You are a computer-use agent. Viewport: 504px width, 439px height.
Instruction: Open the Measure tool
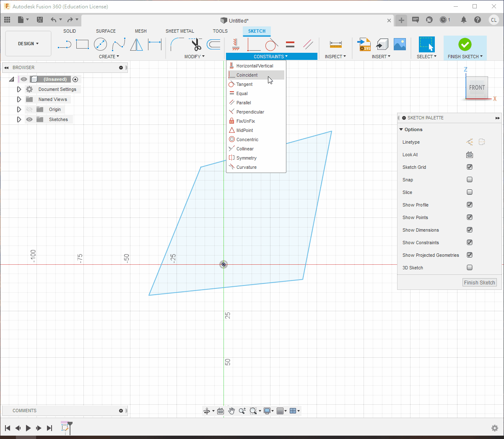click(335, 44)
